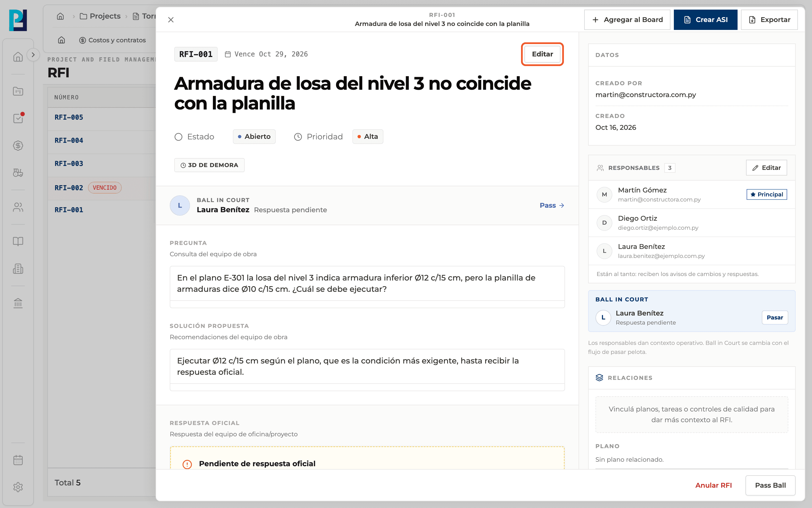Image resolution: width=812 pixels, height=508 pixels.
Task: Open the Abierto status selector
Action: (x=254, y=137)
